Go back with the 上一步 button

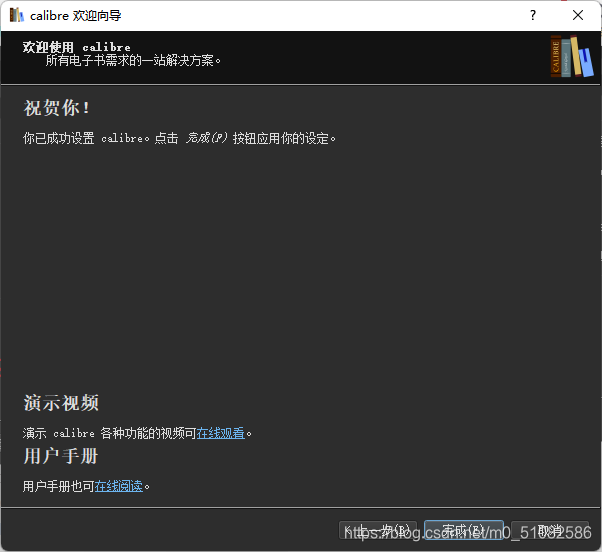coord(378,530)
